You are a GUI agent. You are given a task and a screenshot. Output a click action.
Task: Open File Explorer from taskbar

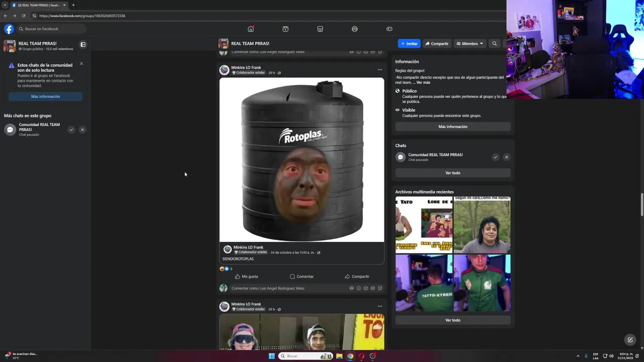[339, 356]
